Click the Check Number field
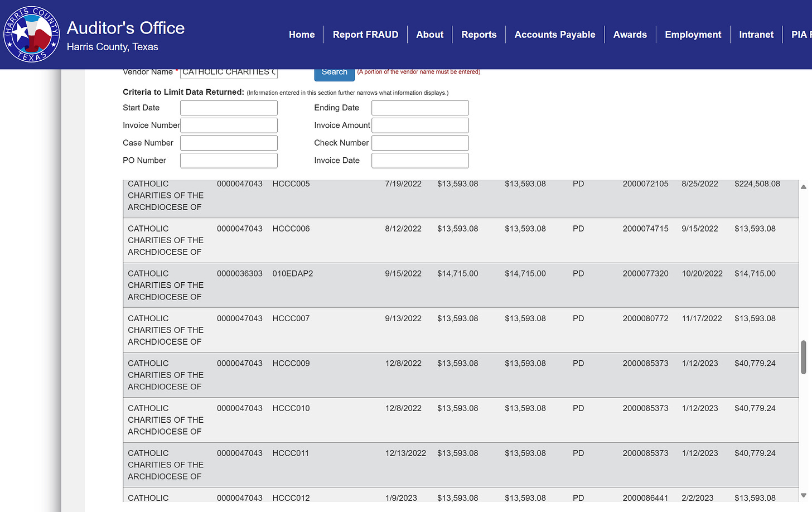The height and width of the screenshot is (512, 812). pos(420,143)
